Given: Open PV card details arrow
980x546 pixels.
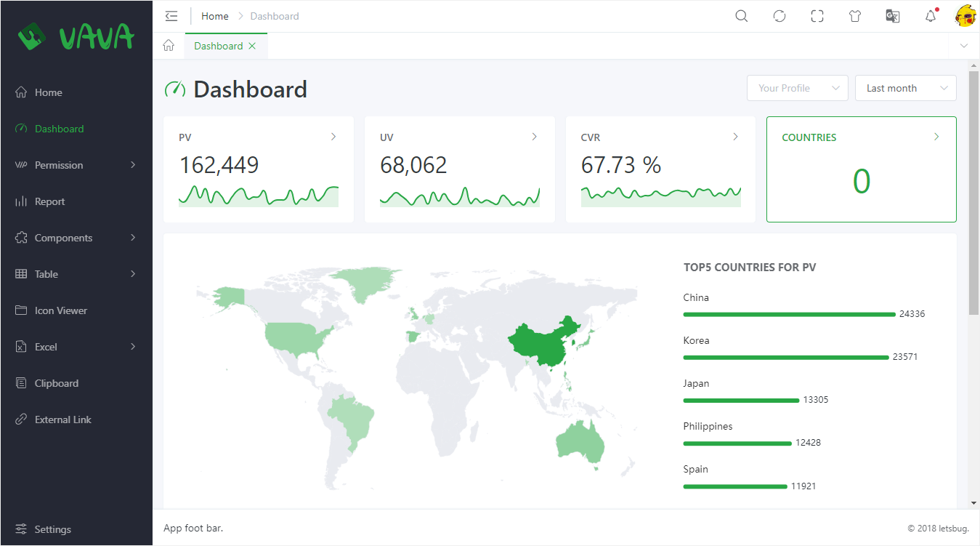Looking at the screenshot, I should tap(333, 137).
